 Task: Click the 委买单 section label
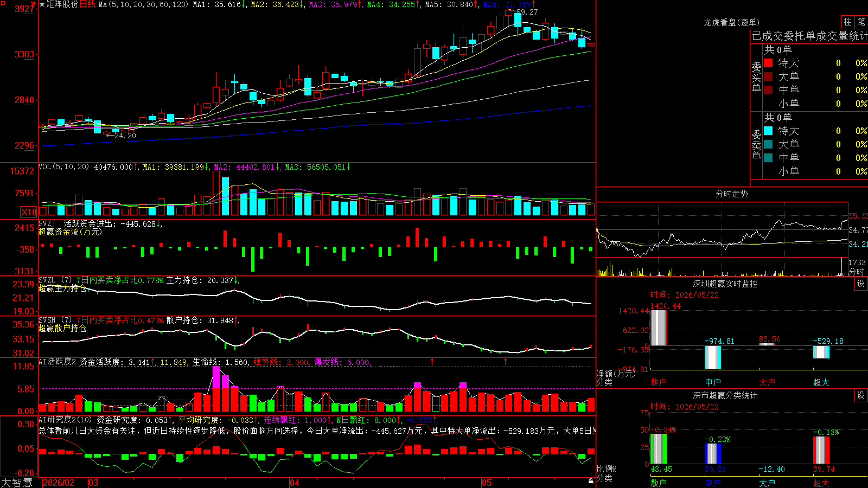coord(756,78)
